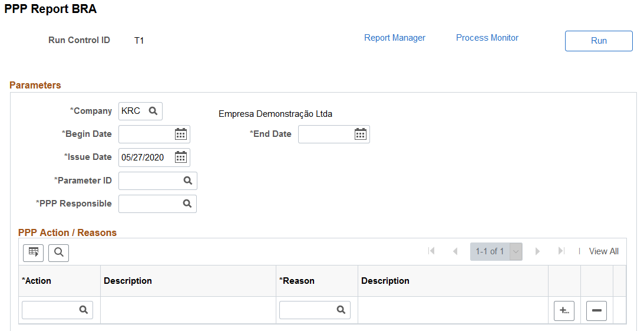Open the Issue Date calendar picker

[x=181, y=157]
